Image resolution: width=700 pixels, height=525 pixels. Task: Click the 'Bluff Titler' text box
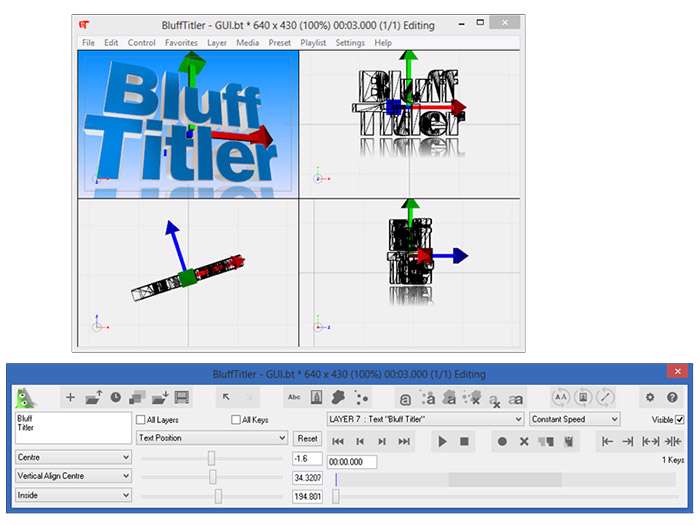tap(74, 428)
